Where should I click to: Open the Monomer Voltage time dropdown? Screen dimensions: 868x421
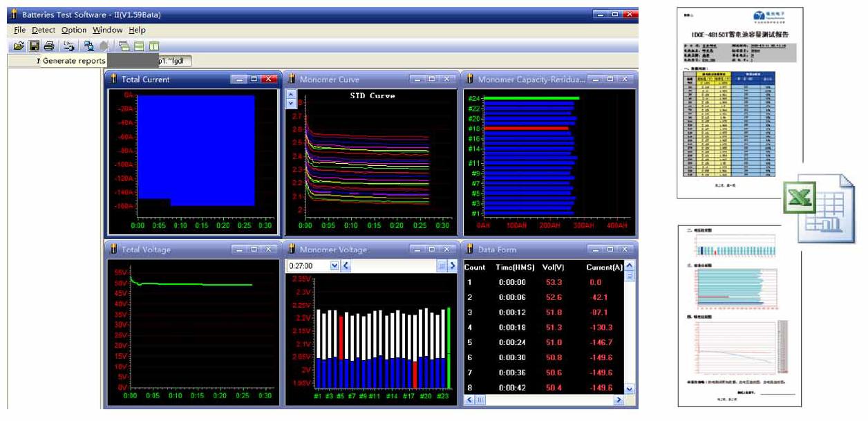[x=335, y=265]
